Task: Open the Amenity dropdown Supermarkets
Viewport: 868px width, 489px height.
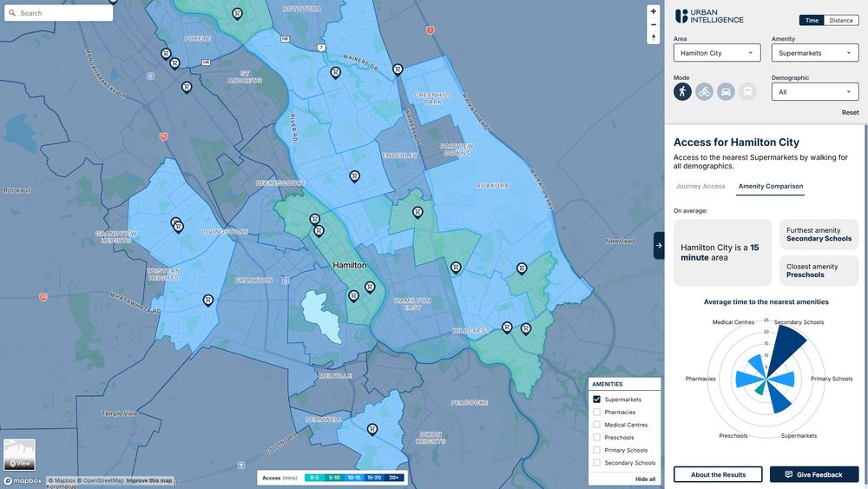Action: click(x=815, y=53)
